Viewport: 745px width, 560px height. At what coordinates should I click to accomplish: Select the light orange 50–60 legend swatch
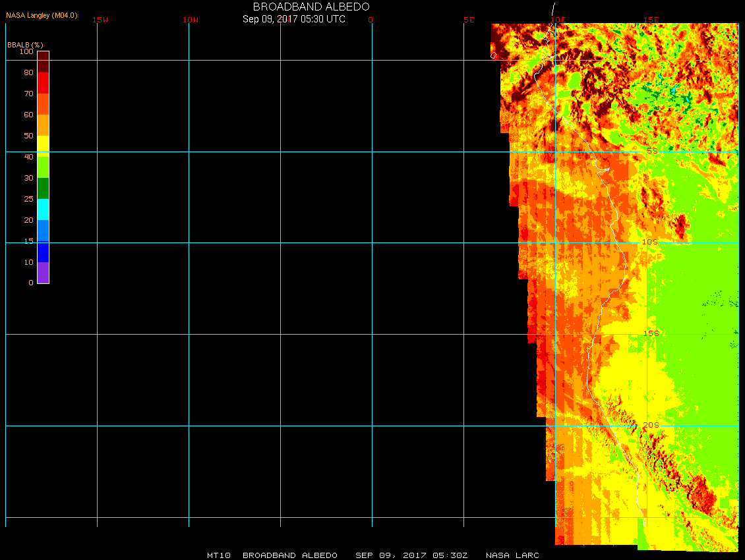(43, 125)
